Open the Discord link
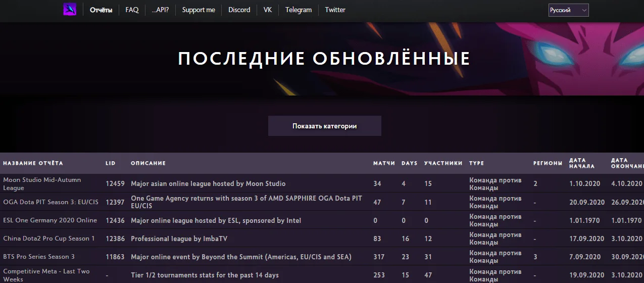The height and width of the screenshot is (283, 644). pyautogui.click(x=239, y=10)
